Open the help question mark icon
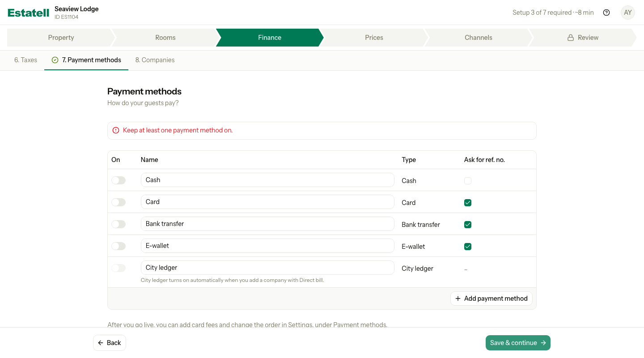 (x=606, y=13)
